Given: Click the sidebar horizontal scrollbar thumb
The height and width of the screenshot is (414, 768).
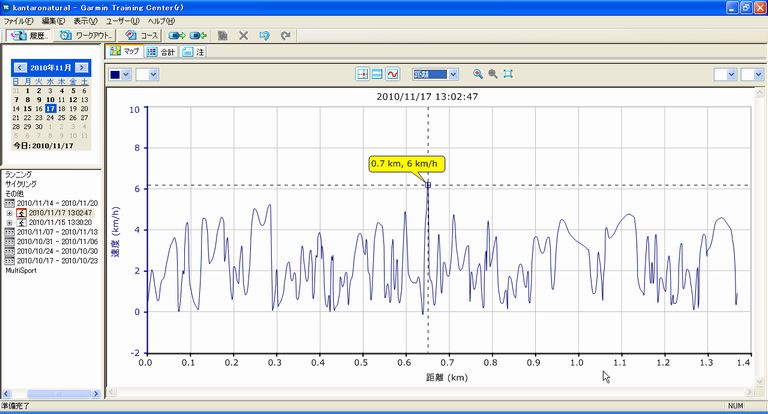Looking at the screenshot, I should point(59,393).
